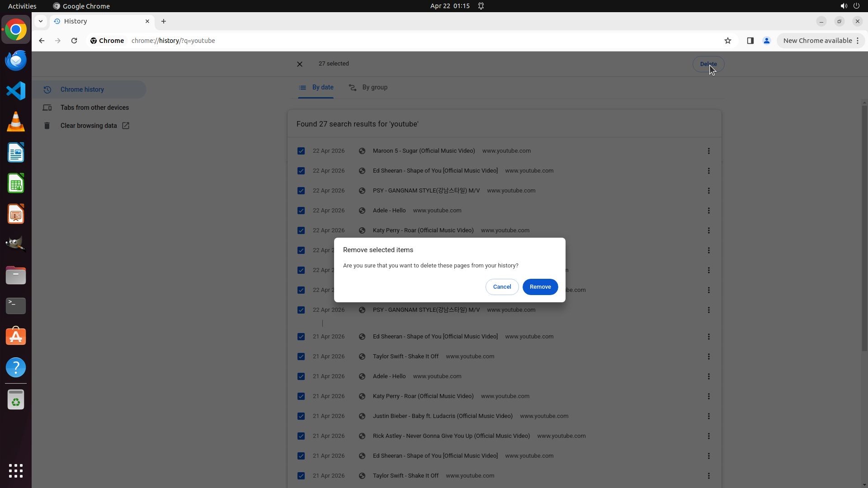Open Tabs from other devices

[x=94, y=108]
